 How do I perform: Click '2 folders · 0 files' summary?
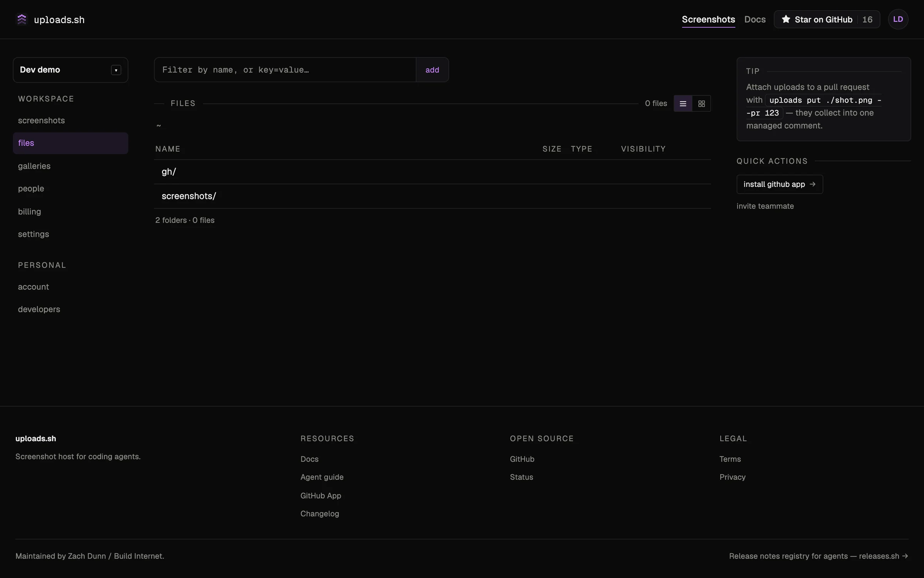click(185, 220)
